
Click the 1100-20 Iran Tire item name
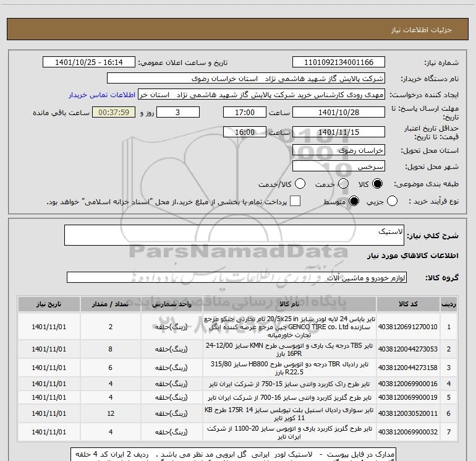click(x=289, y=433)
